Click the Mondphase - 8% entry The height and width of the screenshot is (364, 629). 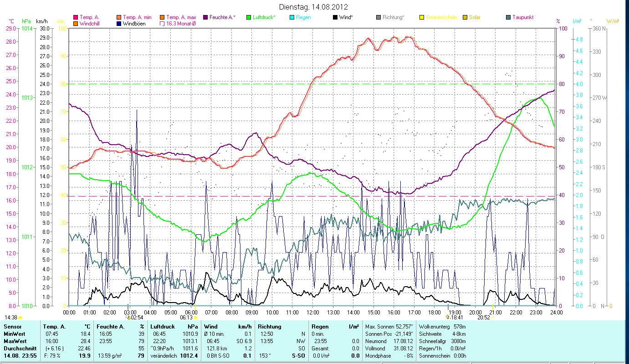coord(389,356)
